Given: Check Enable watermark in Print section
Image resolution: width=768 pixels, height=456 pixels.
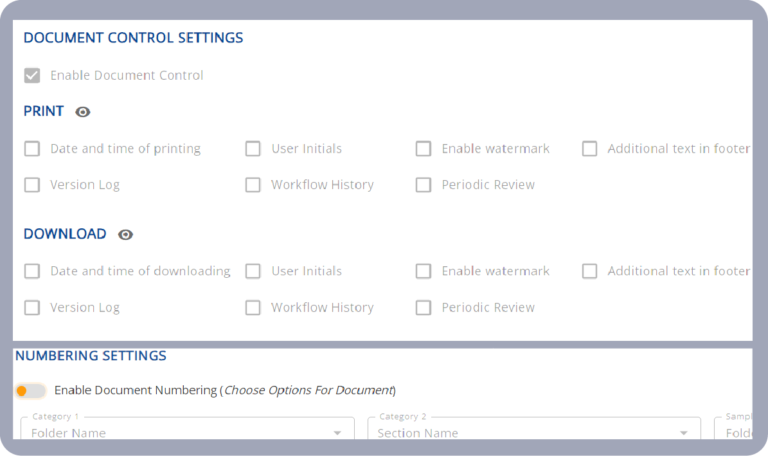Looking at the screenshot, I should 424,149.
